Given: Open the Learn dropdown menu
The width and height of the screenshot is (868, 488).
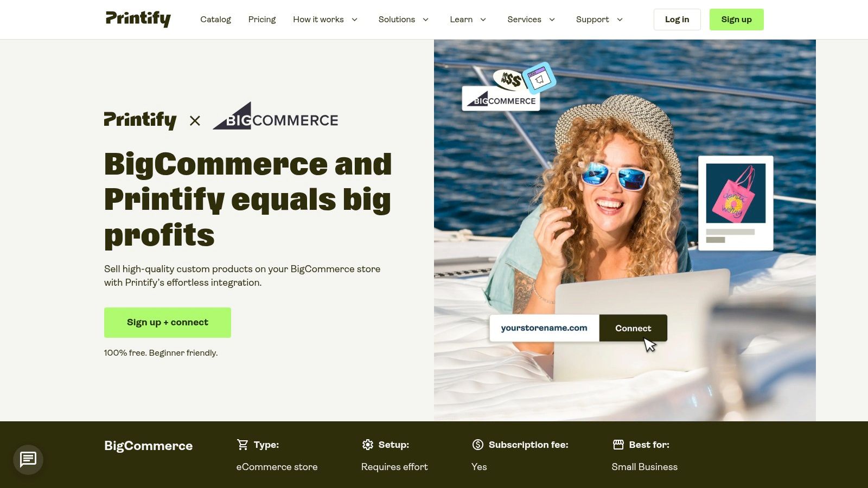Looking at the screenshot, I should [468, 20].
